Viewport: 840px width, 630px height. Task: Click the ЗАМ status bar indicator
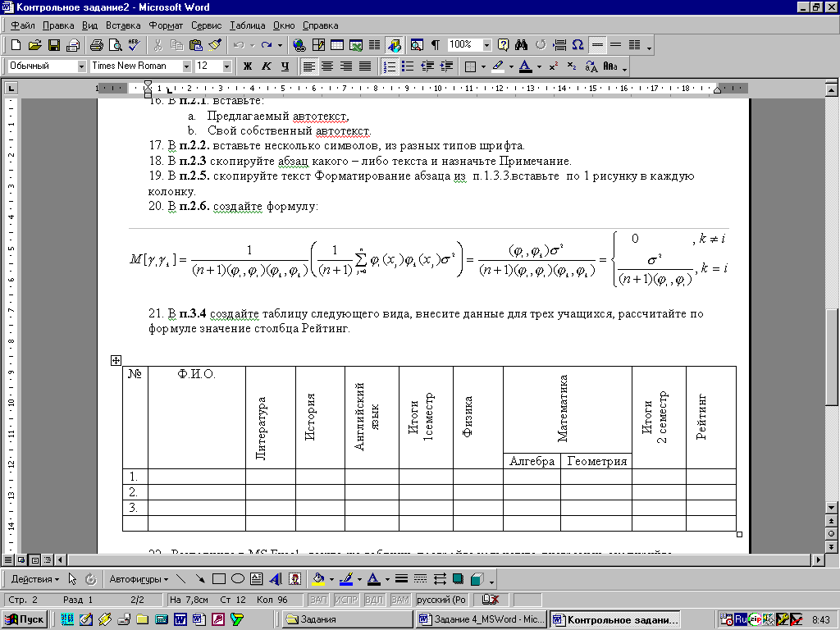tap(400, 600)
